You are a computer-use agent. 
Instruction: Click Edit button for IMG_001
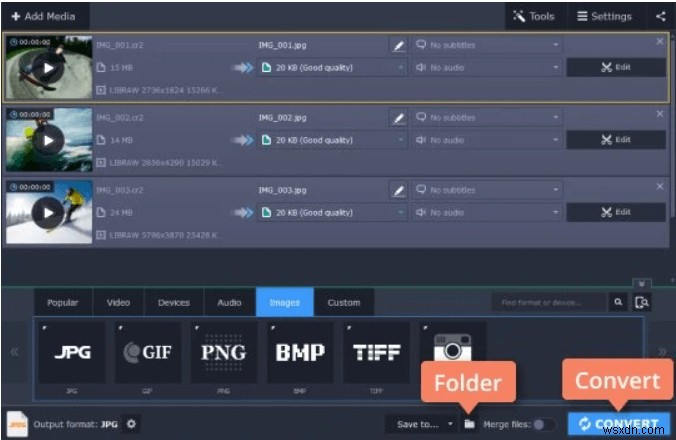(616, 67)
